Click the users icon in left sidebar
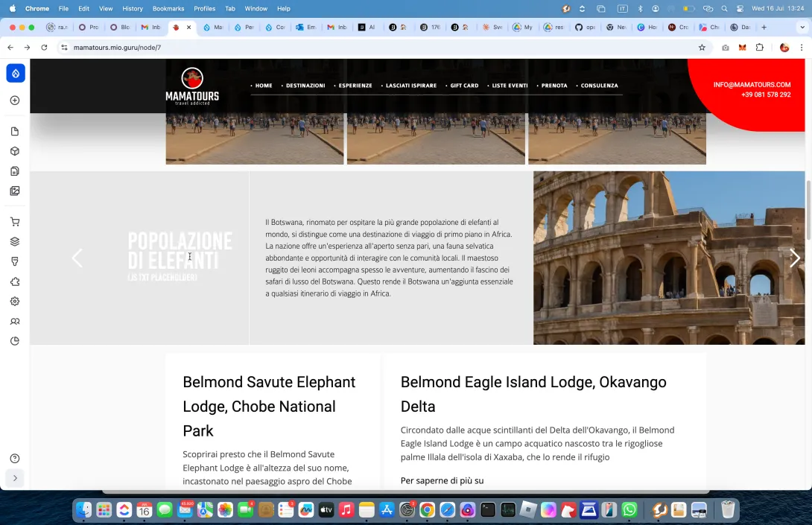 [x=15, y=322]
